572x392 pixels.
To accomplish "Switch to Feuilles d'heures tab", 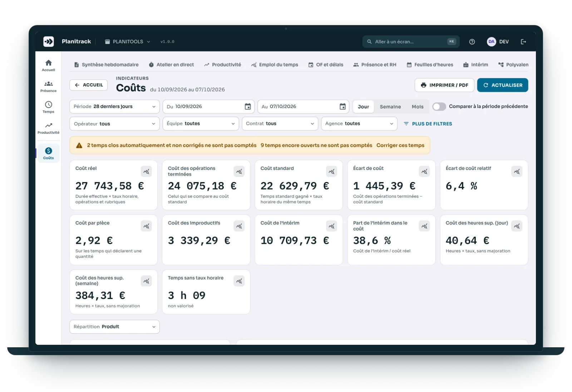I will [430, 65].
